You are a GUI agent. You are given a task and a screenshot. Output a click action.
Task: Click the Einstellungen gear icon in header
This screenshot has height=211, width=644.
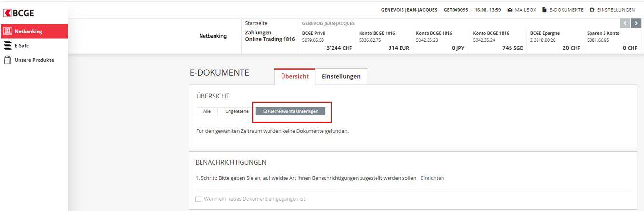click(x=592, y=10)
